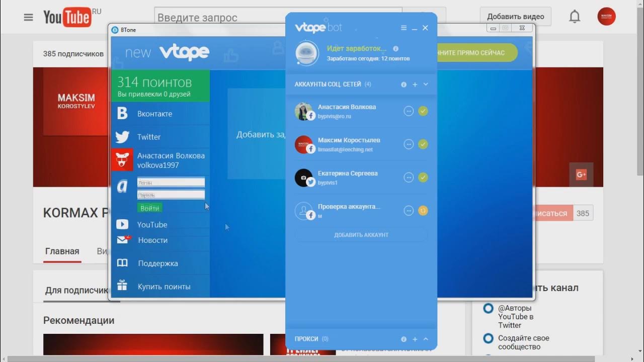Open the YouTube guide hamburger menu

click(28, 17)
